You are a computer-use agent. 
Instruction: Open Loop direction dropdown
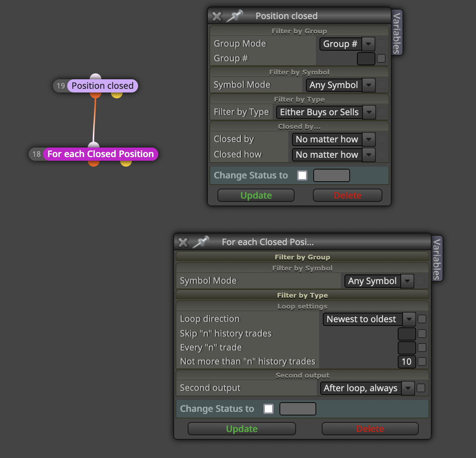(x=369, y=319)
